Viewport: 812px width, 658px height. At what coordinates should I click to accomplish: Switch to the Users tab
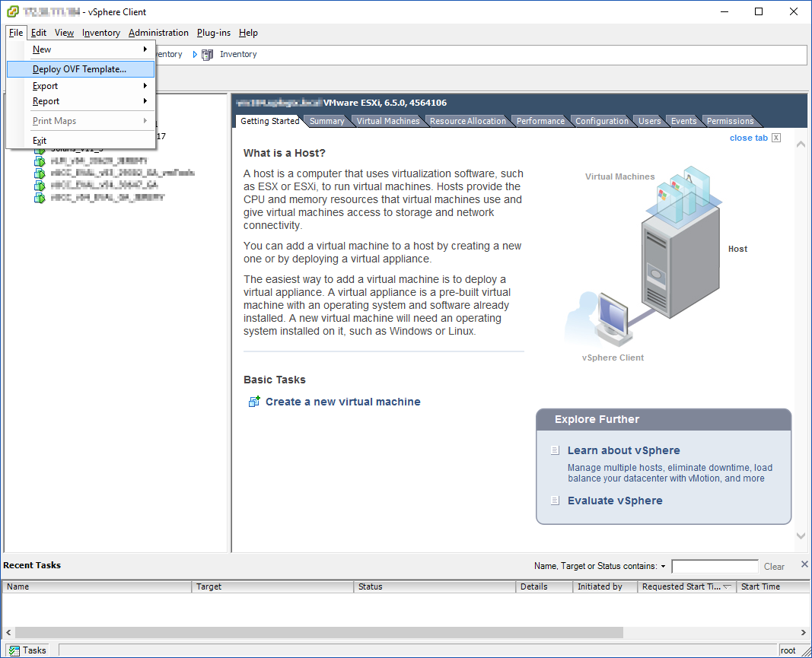click(649, 121)
